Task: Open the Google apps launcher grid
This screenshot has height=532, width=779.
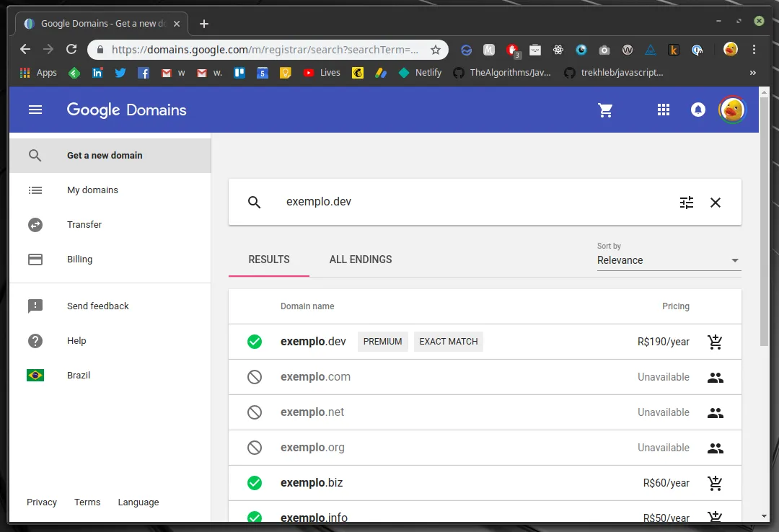Action: 664,110
